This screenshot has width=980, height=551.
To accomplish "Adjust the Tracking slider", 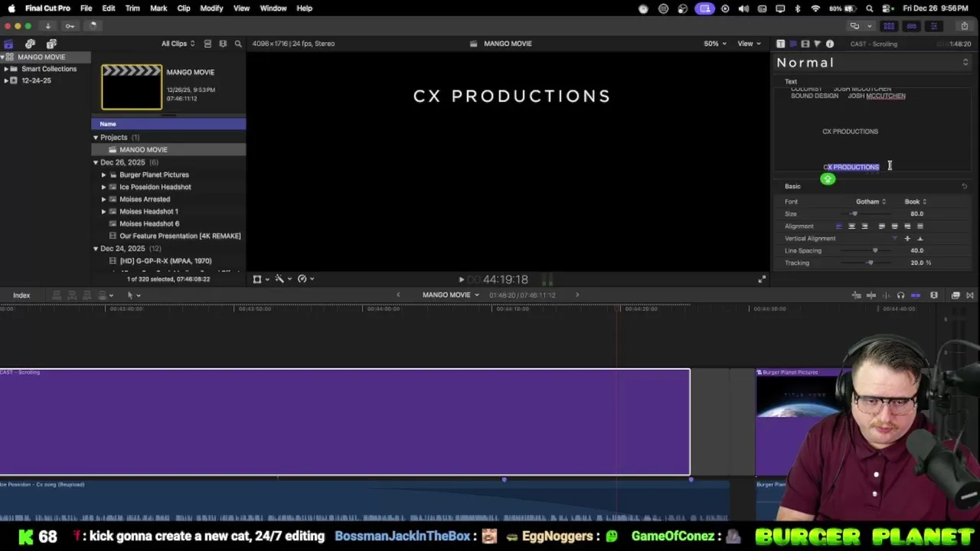I will (x=870, y=262).
